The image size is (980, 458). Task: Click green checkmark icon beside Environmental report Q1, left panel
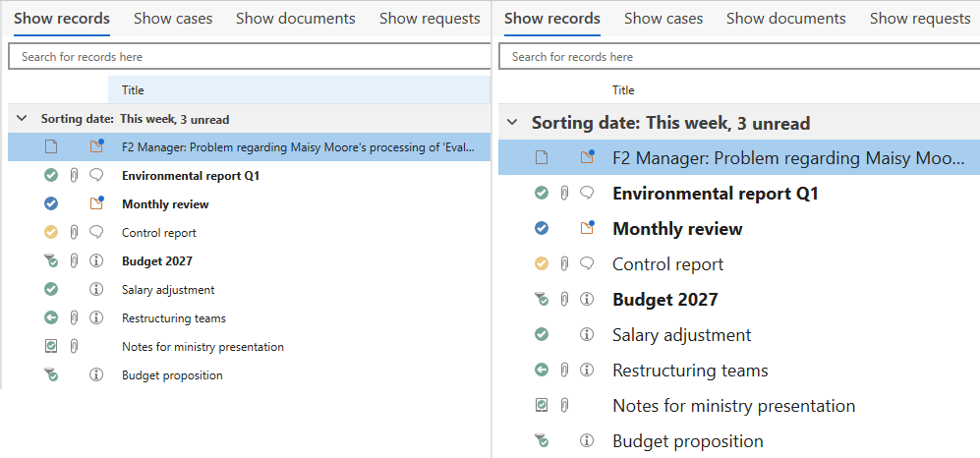(51, 176)
